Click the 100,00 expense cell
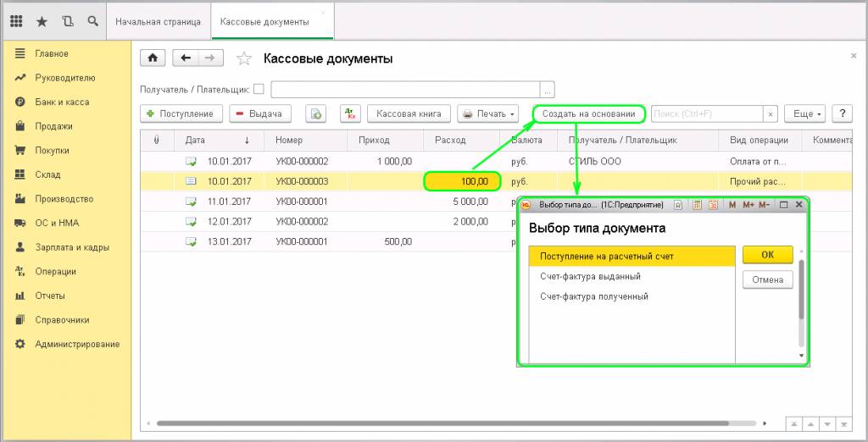This screenshot has width=868, height=442. point(462,181)
